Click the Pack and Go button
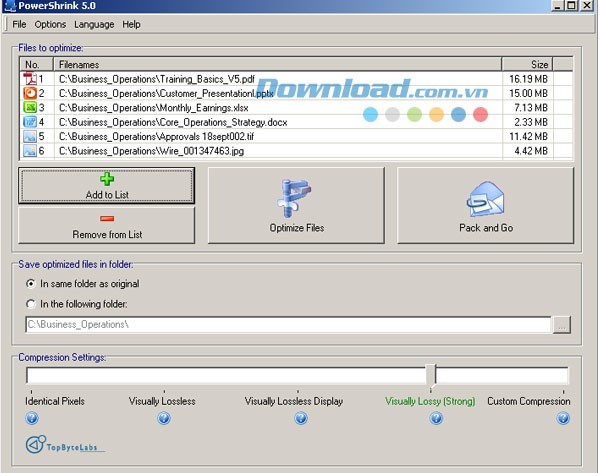The height and width of the screenshot is (473, 600). (486, 205)
